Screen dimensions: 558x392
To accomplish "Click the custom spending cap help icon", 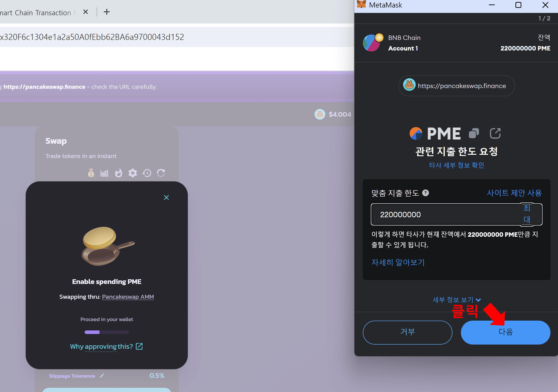I will [426, 193].
